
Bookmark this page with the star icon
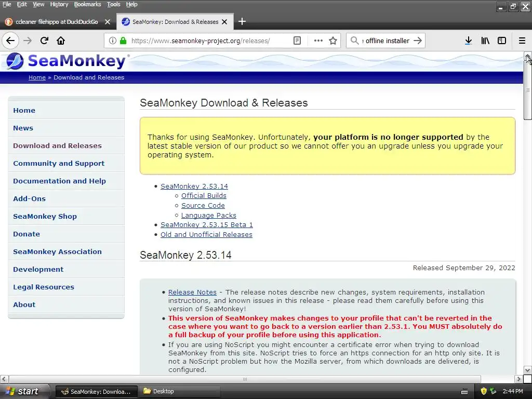333,41
